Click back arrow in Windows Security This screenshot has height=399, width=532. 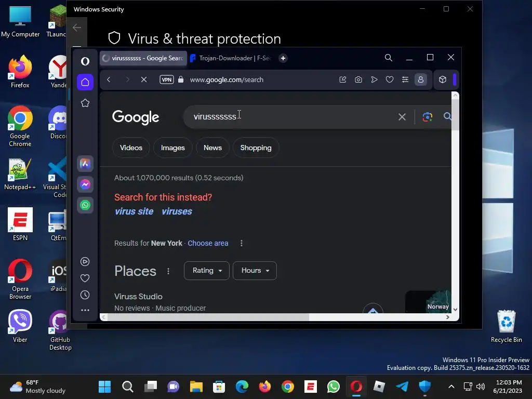click(x=77, y=28)
